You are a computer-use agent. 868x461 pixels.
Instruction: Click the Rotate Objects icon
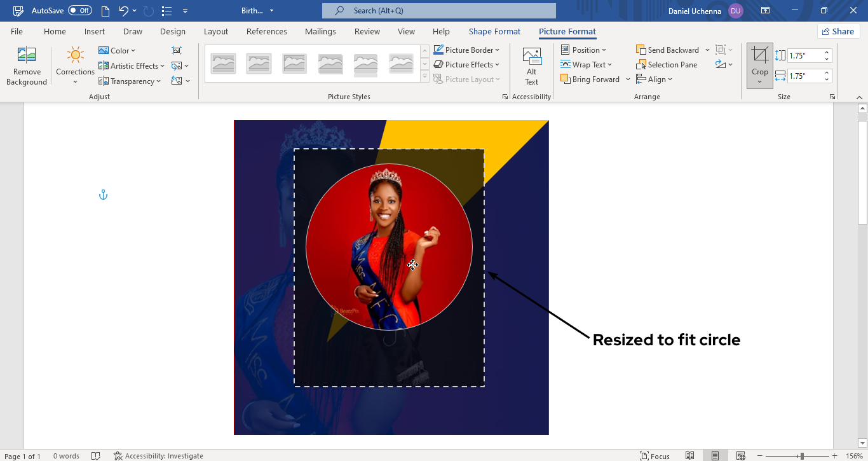721,65
